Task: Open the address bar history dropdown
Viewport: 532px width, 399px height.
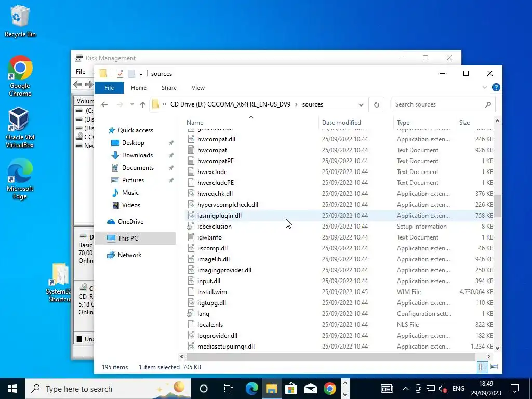Action: (x=361, y=105)
